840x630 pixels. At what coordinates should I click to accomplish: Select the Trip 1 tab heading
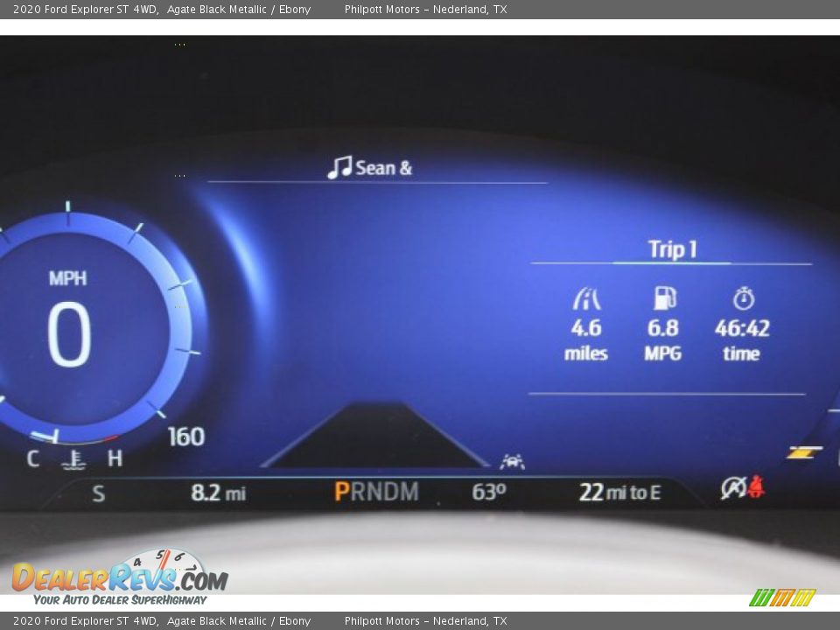click(x=672, y=249)
